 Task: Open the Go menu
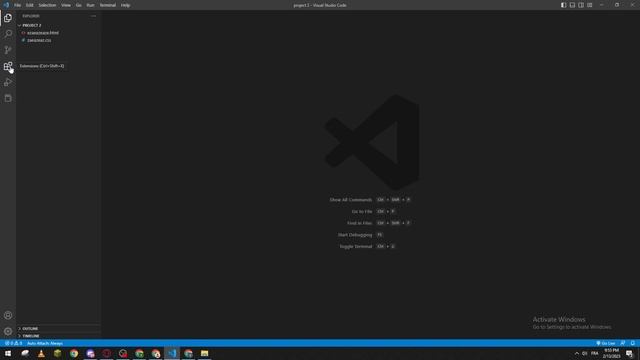(79, 5)
